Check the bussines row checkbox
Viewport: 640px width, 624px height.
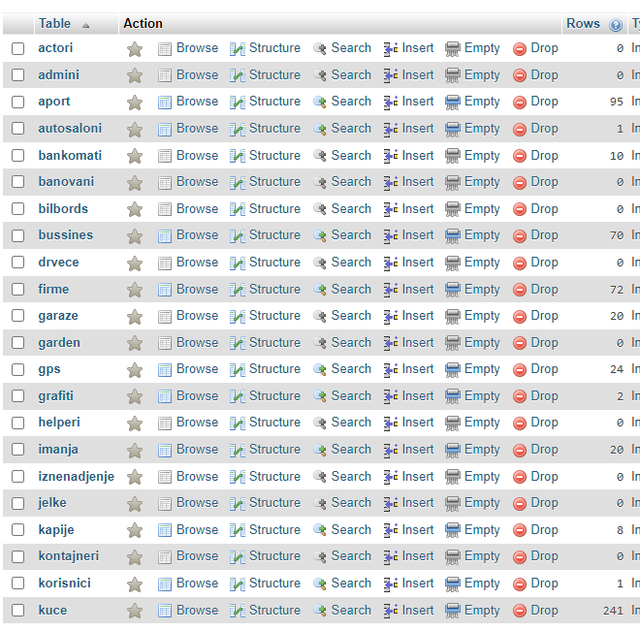tap(18, 235)
